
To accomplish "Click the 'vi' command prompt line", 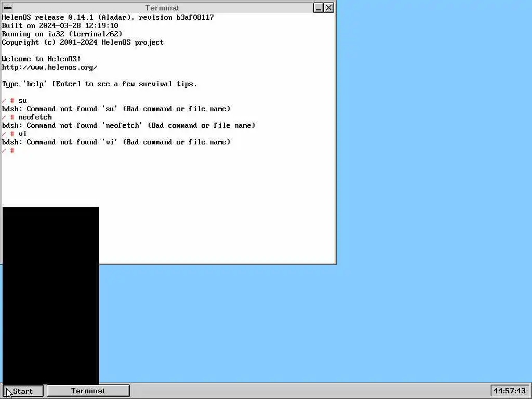I will click(x=14, y=134).
